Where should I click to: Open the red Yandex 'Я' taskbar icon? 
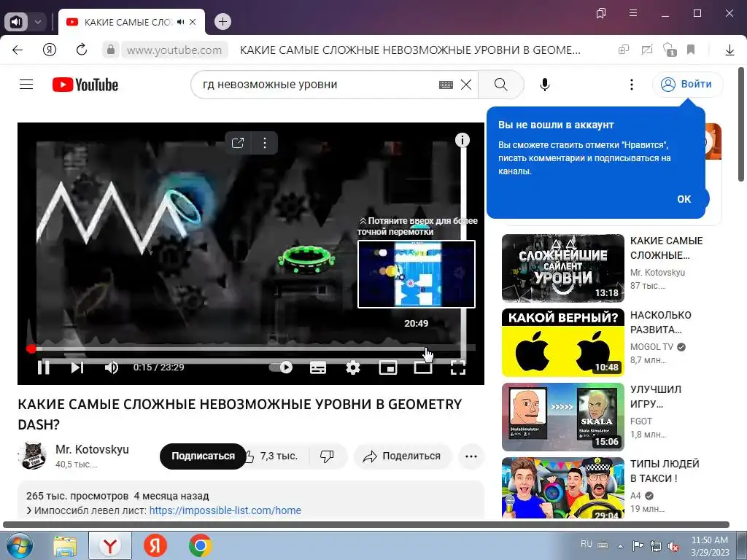pos(155,546)
